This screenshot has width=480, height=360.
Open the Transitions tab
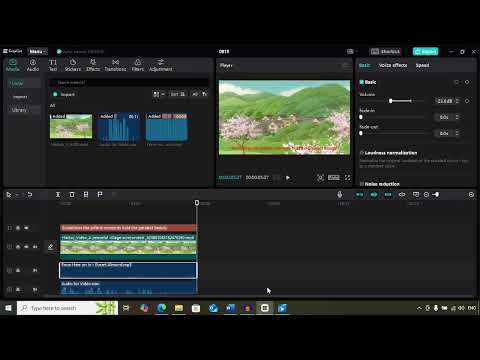click(115, 65)
